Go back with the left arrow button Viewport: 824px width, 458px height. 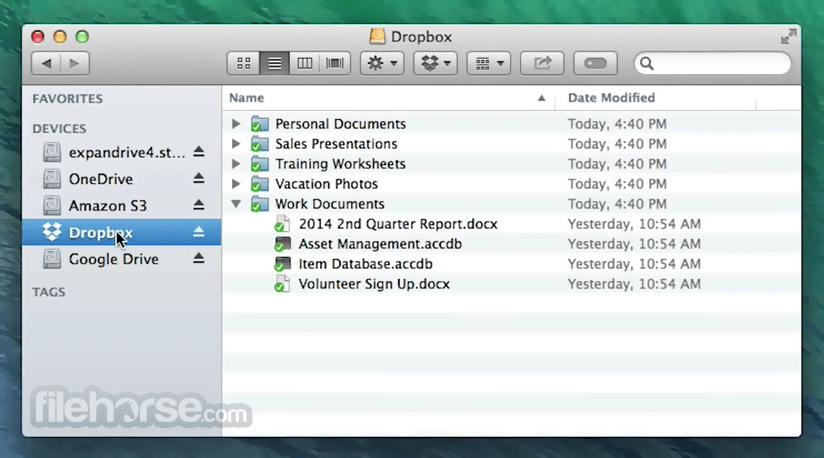click(x=46, y=64)
